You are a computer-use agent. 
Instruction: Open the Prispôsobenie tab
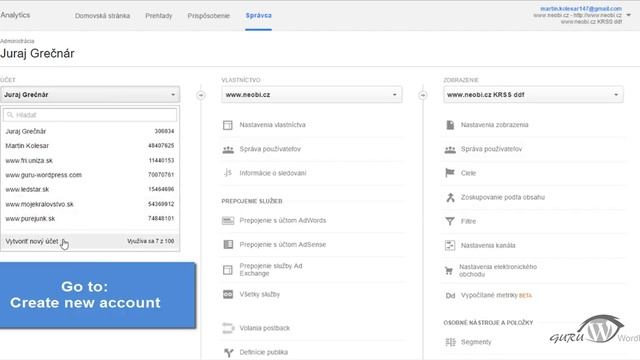coord(209,16)
